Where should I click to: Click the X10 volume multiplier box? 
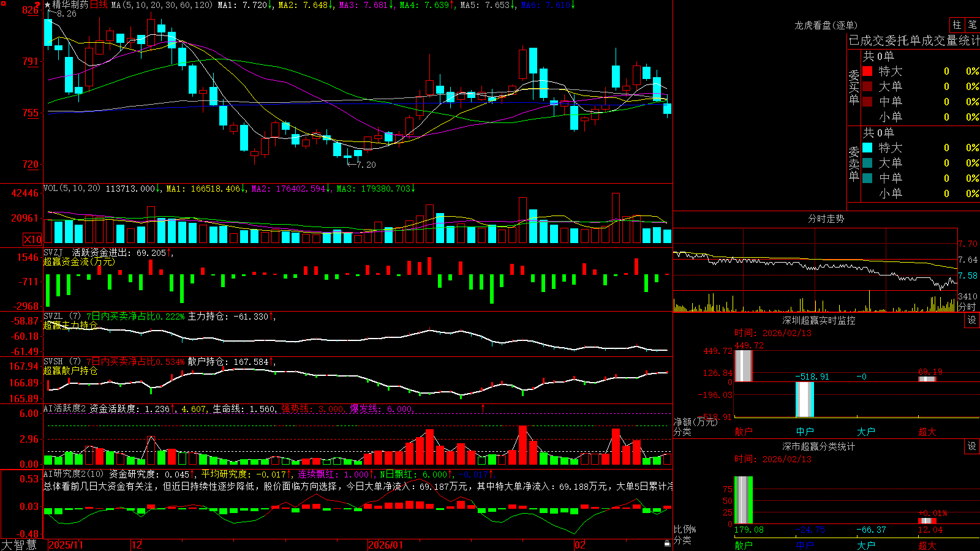[32, 239]
